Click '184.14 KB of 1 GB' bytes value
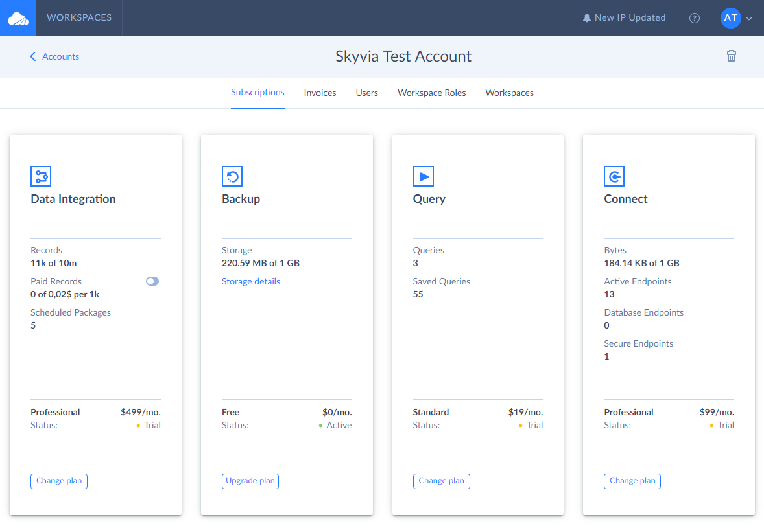Screen dimensions: 764x532 (641, 263)
